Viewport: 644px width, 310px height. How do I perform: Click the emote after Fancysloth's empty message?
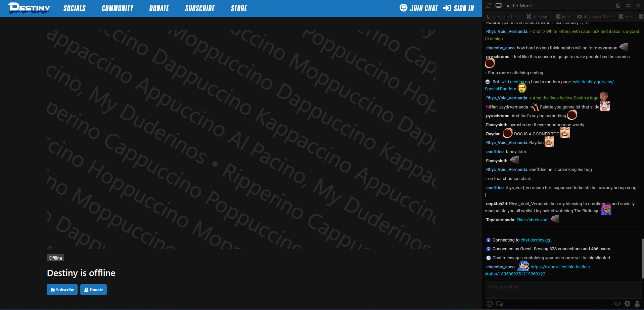514,160
